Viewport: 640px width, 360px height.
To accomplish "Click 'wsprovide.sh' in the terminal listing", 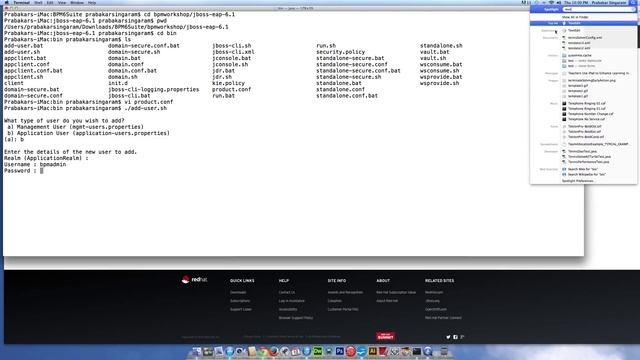I will click(x=440, y=83).
